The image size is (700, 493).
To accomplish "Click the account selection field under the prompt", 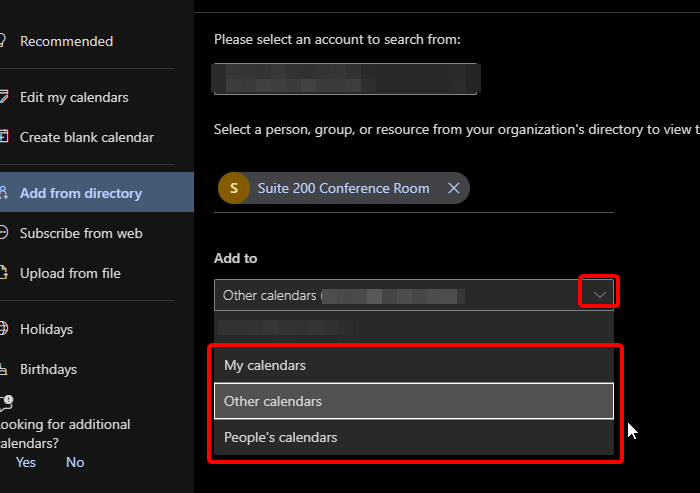I will click(347, 77).
